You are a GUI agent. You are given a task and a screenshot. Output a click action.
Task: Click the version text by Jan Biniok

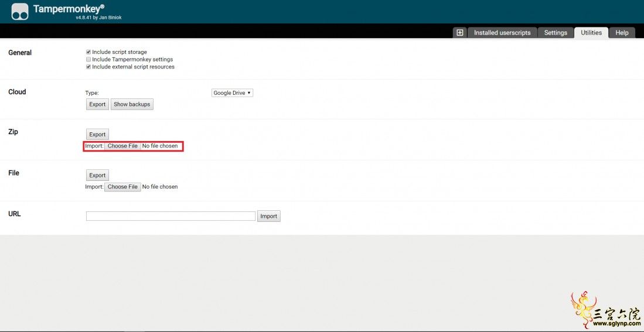click(x=98, y=18)
